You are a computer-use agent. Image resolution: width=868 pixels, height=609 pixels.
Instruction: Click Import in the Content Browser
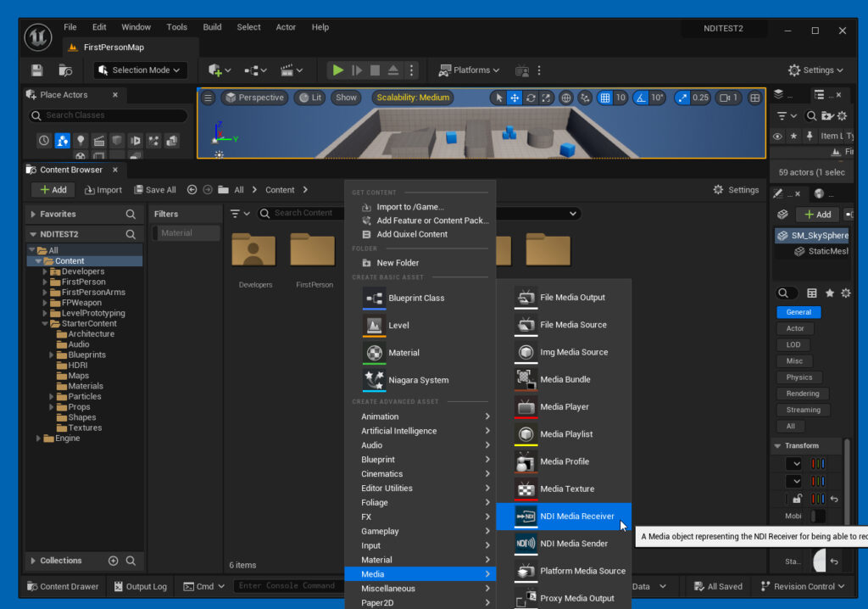[103, 189]
